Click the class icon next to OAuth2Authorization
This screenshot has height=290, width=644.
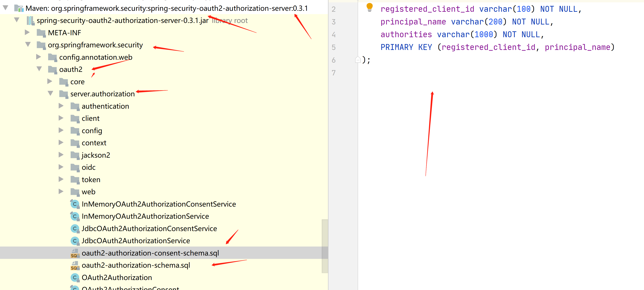[x=75, y=278]
